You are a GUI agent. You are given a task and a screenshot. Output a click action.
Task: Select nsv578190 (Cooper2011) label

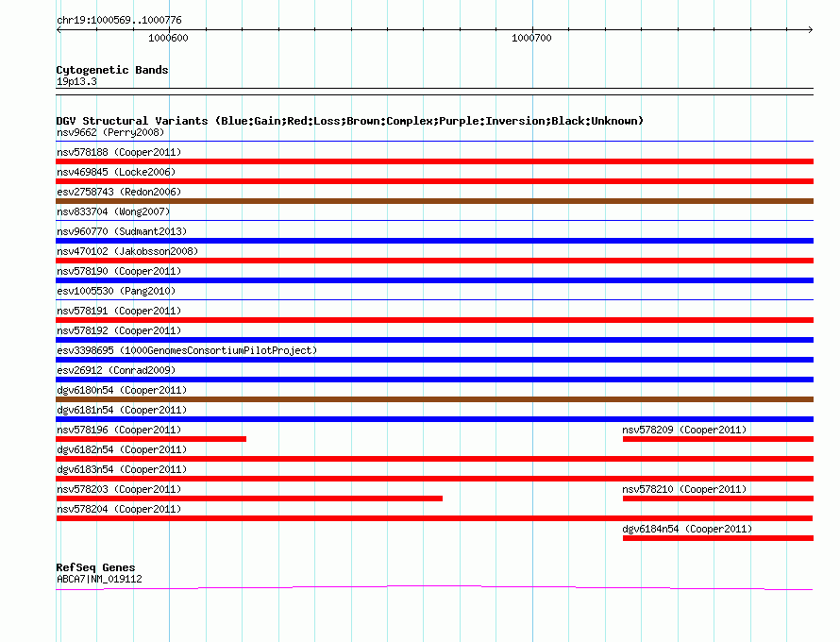(119, 271)
